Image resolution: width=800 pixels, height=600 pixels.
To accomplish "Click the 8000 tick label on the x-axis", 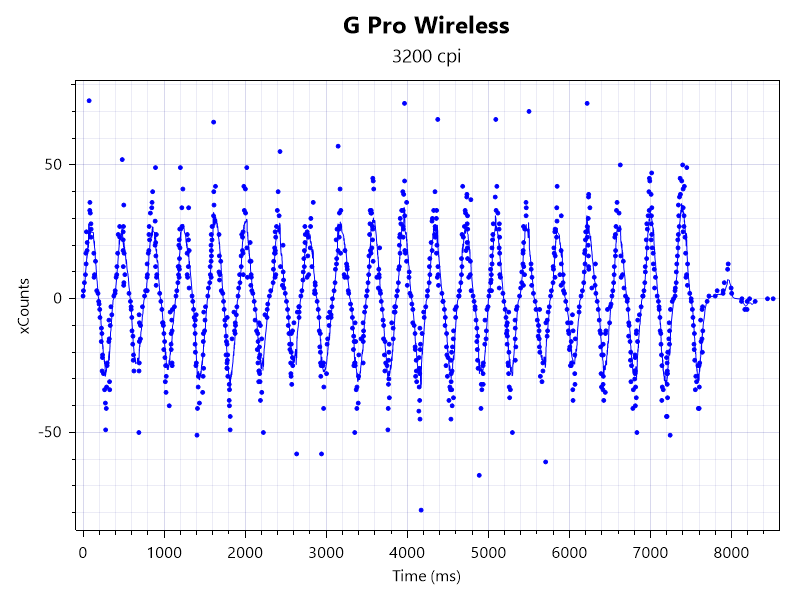I will (731, 553).
